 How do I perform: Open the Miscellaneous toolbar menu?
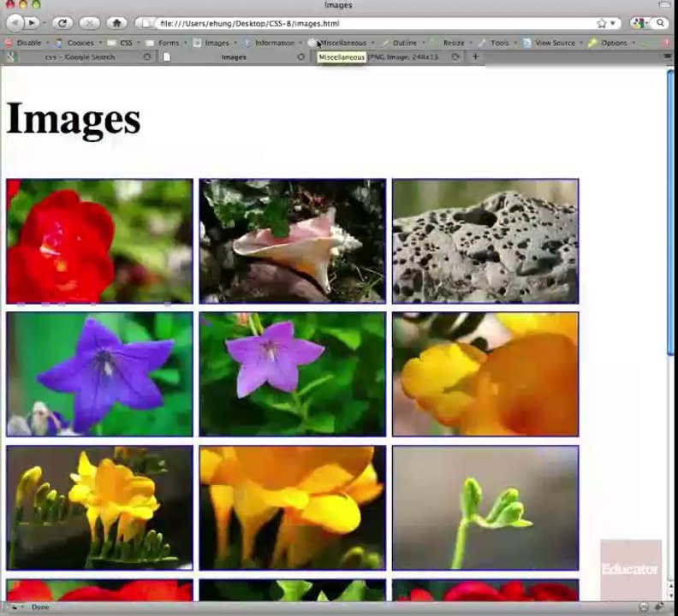click(x=343, y=43)
